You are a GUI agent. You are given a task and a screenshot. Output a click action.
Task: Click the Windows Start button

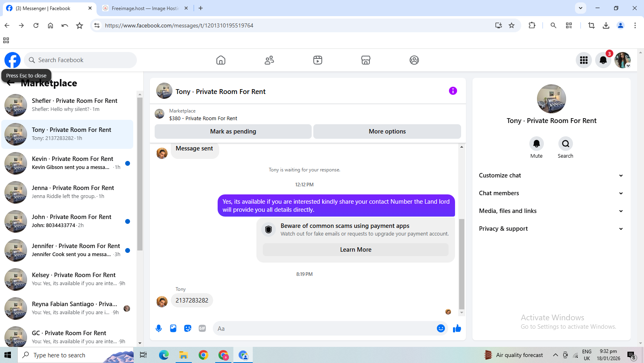[7, 355]
